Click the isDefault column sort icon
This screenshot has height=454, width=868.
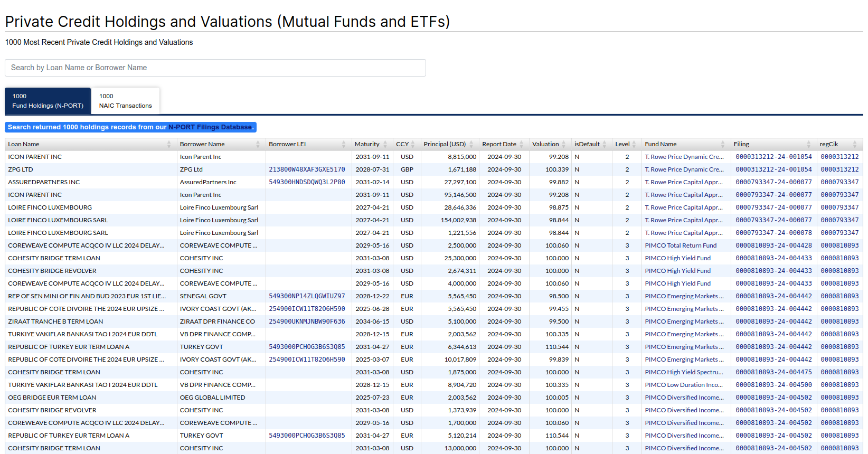605,144
